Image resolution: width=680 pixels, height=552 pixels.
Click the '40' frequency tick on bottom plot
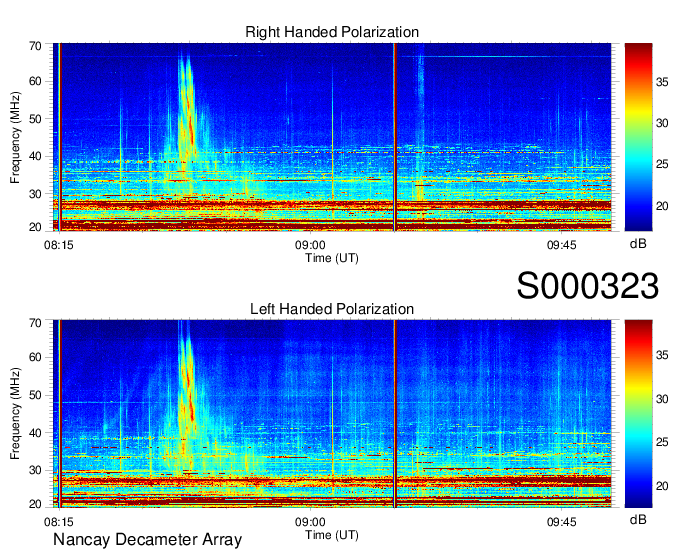(35, 433)
